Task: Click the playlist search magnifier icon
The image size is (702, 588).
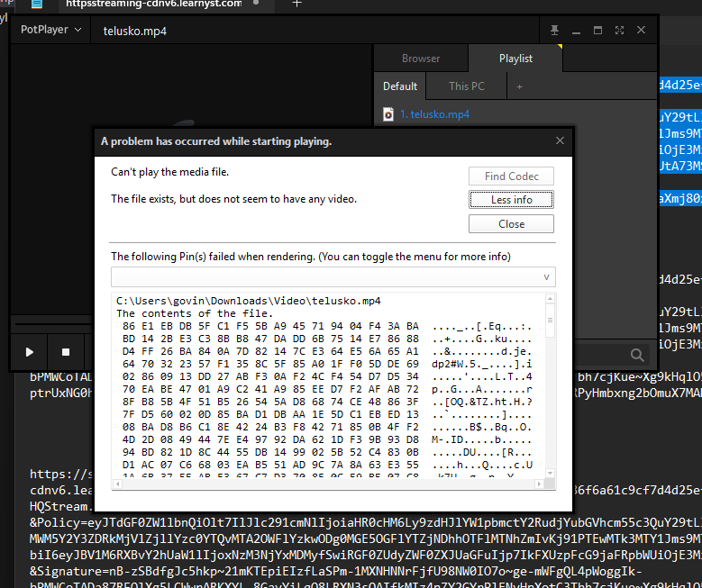Action: pos(637,355)
